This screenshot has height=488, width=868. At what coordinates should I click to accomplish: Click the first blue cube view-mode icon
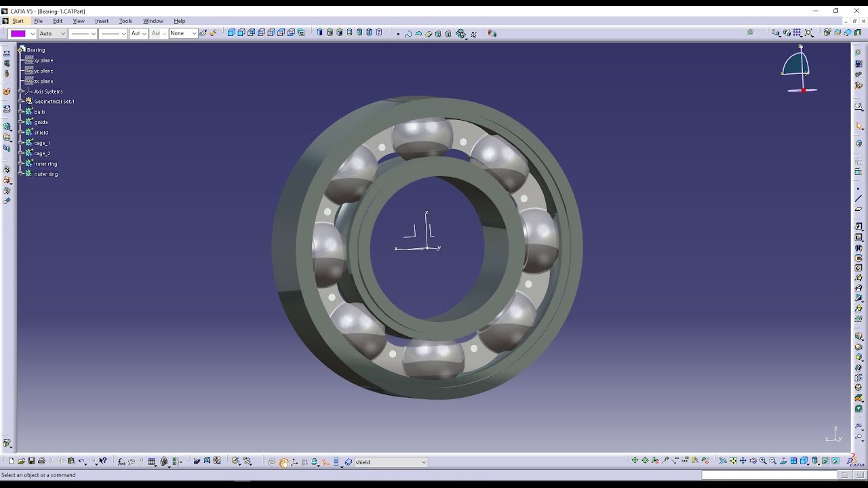[x=231, y=33]
